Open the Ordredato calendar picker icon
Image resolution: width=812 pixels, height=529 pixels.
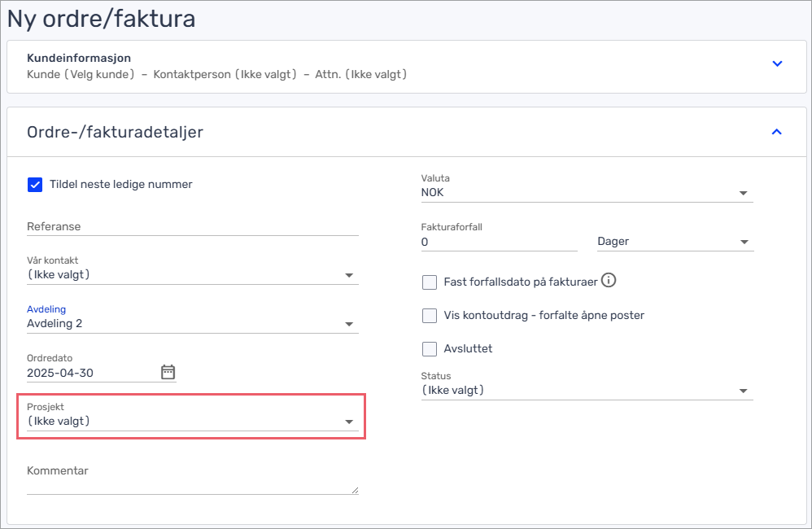(x=168, y=372)
